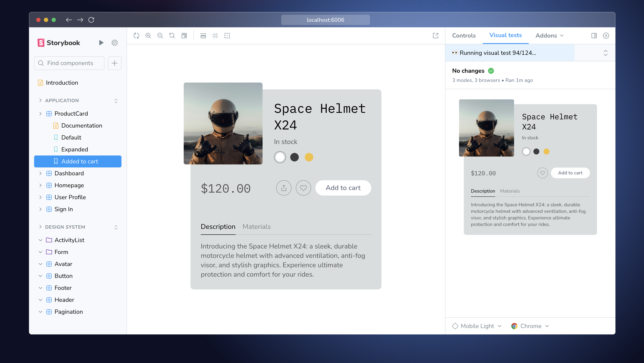Image resolution: width=644 pixels, height=363 pixels.
Task: Click the Storybook settings gear icon
Action: click(x=114, y=43)
